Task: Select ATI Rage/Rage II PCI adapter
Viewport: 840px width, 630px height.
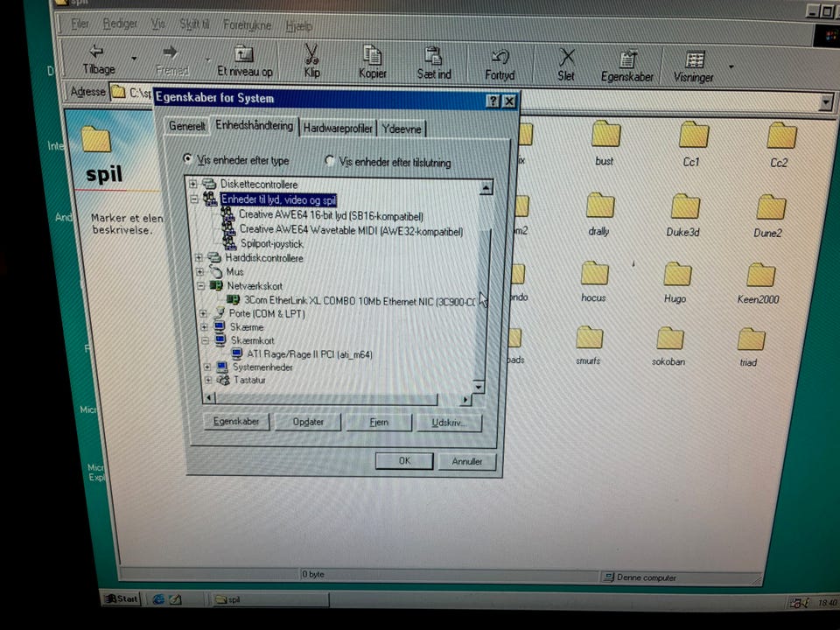Action: tap(309, 354)
